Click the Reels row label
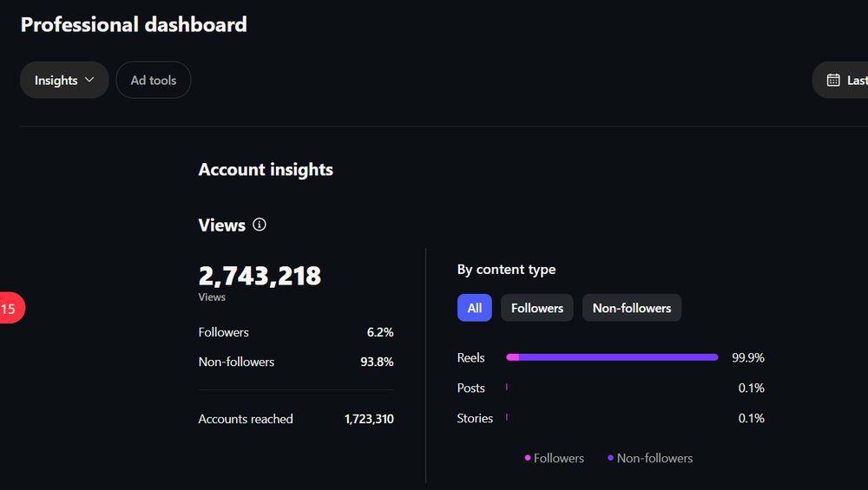 pos(471,358)
